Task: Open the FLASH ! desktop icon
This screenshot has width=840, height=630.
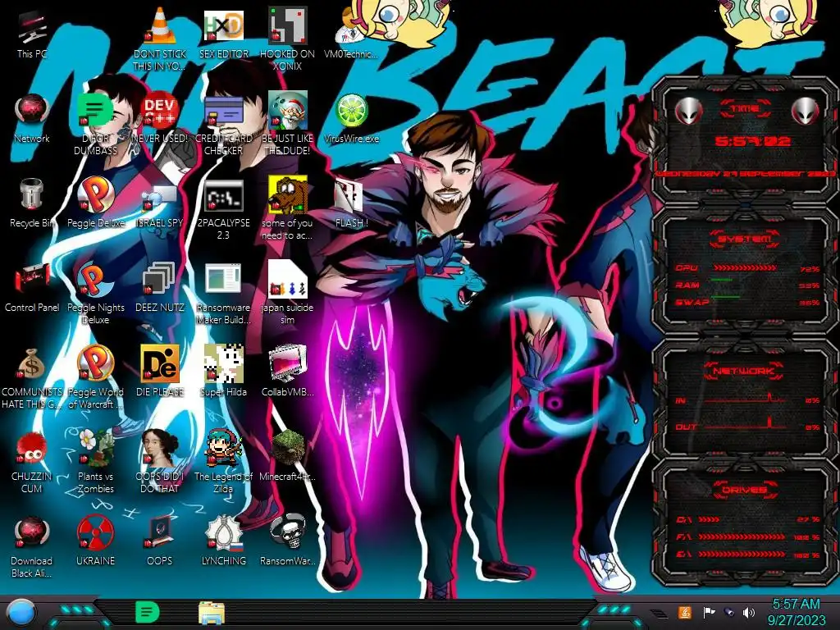Action: pyautogui.click(x=351, y=203)
